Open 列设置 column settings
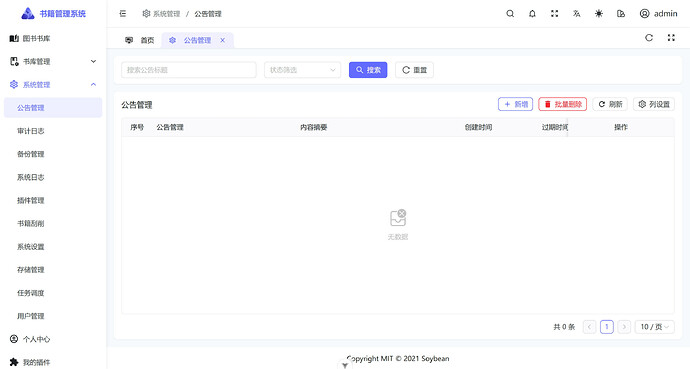The image size is (690, 369). [653, 104]
